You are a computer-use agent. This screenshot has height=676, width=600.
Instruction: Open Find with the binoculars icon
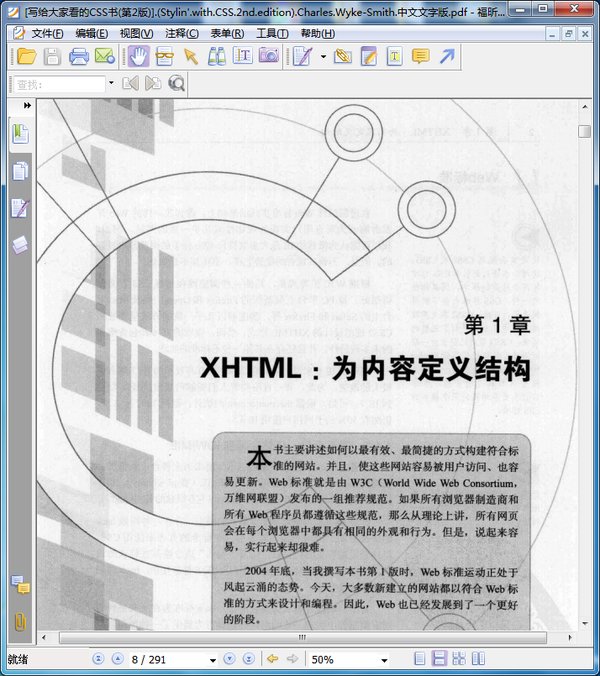click(x=216, y=56)
